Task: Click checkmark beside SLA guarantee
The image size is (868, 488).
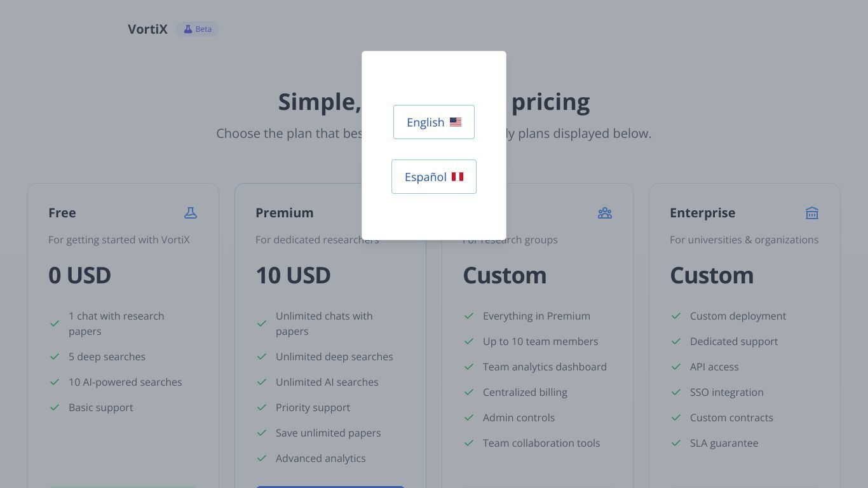Action: (676, 443)
